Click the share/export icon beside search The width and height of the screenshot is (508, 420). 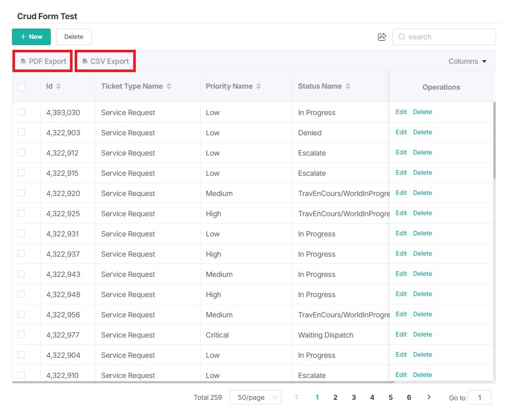[x=382, y=37]
